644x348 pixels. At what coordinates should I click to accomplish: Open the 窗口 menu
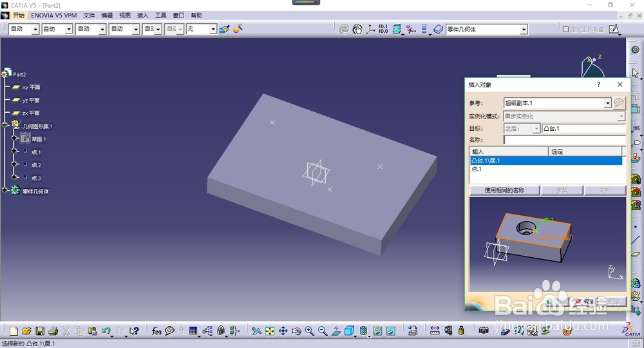(178, 15)
